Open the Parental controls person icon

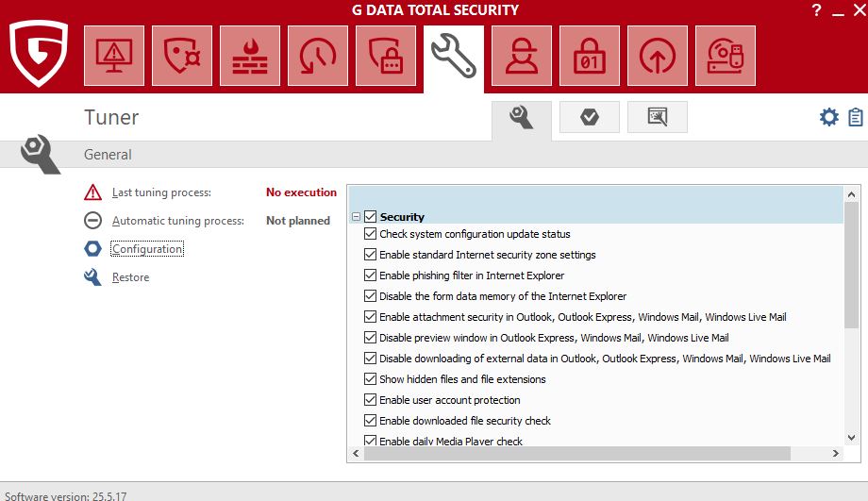pos(522,56)
